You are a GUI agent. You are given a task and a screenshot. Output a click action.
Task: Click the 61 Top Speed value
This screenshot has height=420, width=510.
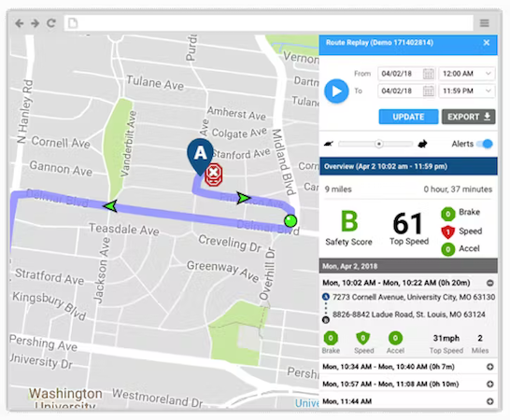[408, 224]
